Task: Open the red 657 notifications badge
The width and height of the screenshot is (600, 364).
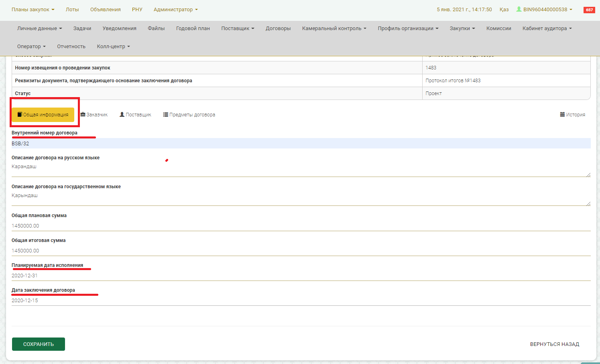Action: [x=589, y=10]
